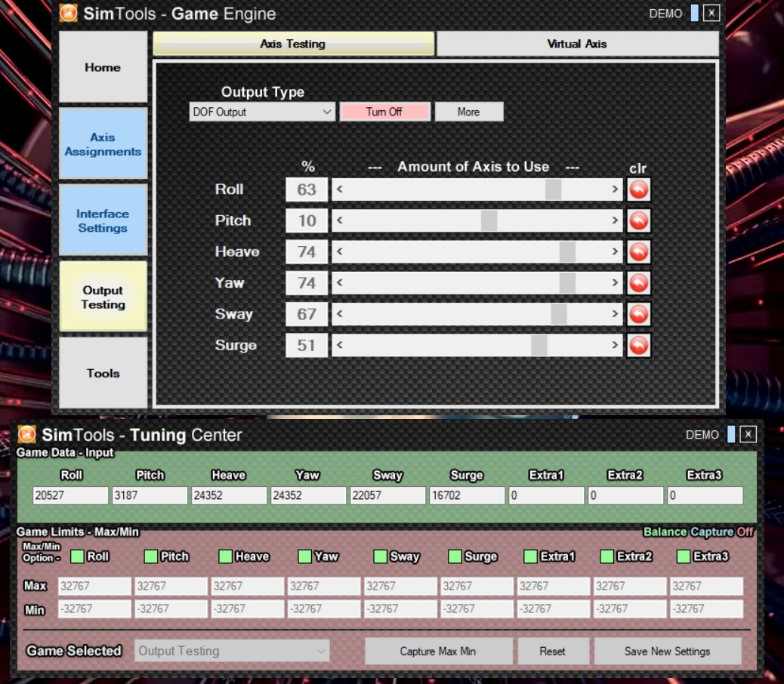Open the Axis Assignments section
This screenshot has height=684, width=784.
click(x=103, y=144)
